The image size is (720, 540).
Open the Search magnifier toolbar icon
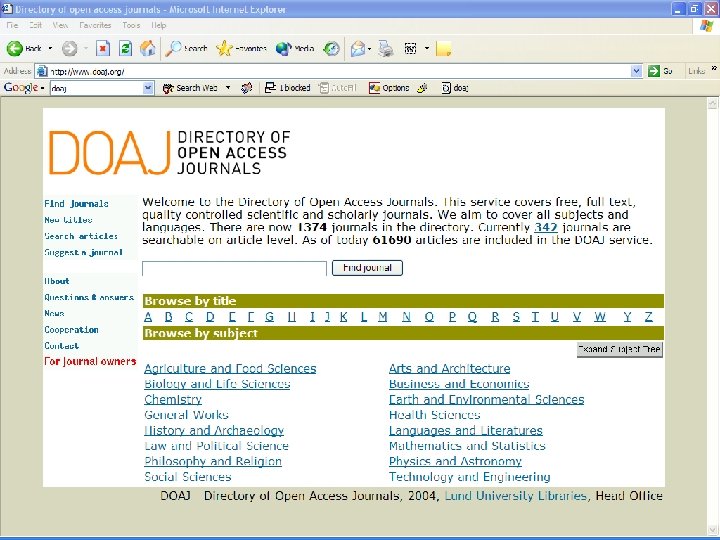173,48
